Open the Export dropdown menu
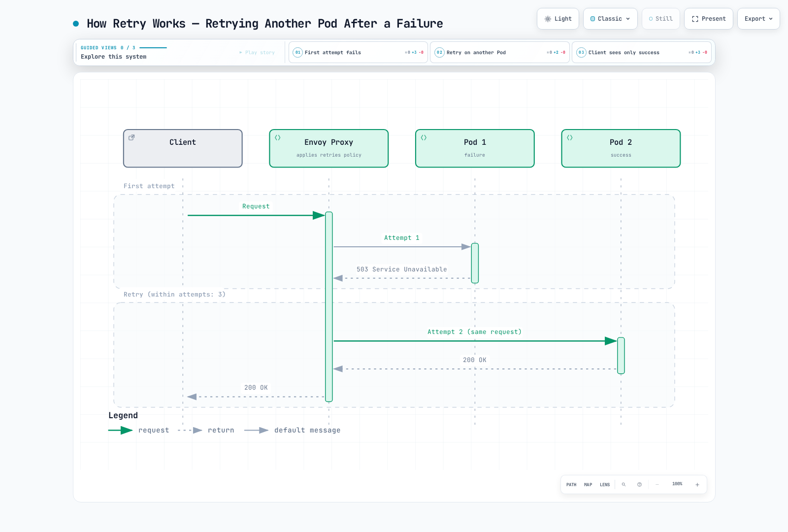Viewport: 788px width, 532px height. pos(758,19)
